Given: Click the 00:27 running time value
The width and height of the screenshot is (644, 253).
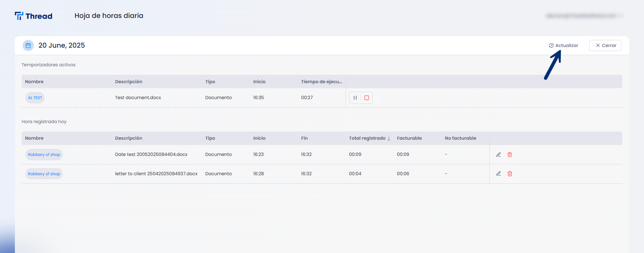Looking at the screenshot, I should (307, 98).
